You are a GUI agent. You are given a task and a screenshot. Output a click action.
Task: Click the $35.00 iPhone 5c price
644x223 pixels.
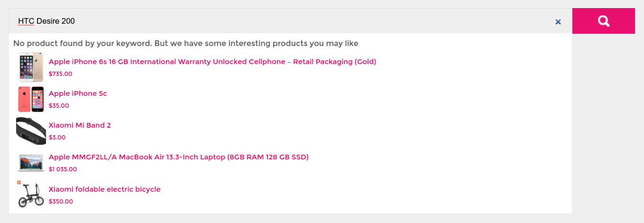[59, 106]
